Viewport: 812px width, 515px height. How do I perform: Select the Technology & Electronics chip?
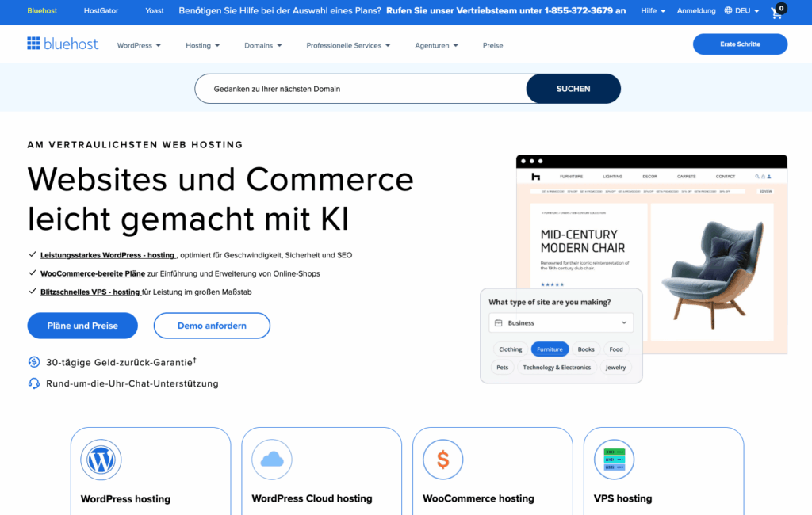pos(557,368)
